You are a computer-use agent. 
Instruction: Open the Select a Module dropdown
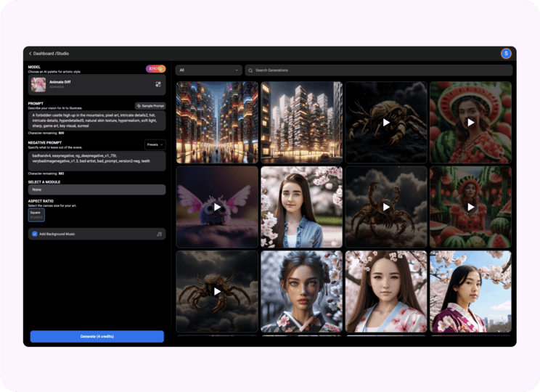(x=97, y=189)
